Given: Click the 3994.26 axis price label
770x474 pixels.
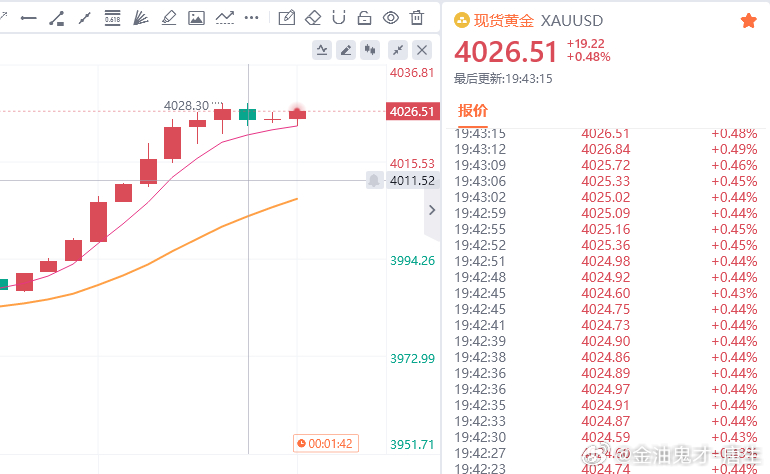Looking at the screenshot, I should coord(412,260).
